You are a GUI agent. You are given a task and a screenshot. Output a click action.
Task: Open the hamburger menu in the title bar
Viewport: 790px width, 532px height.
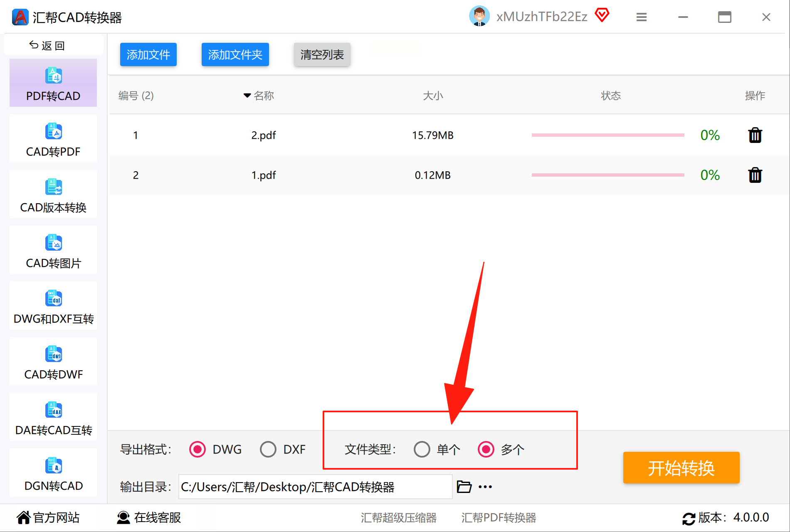pyautogui.click(x=642, y=17)
